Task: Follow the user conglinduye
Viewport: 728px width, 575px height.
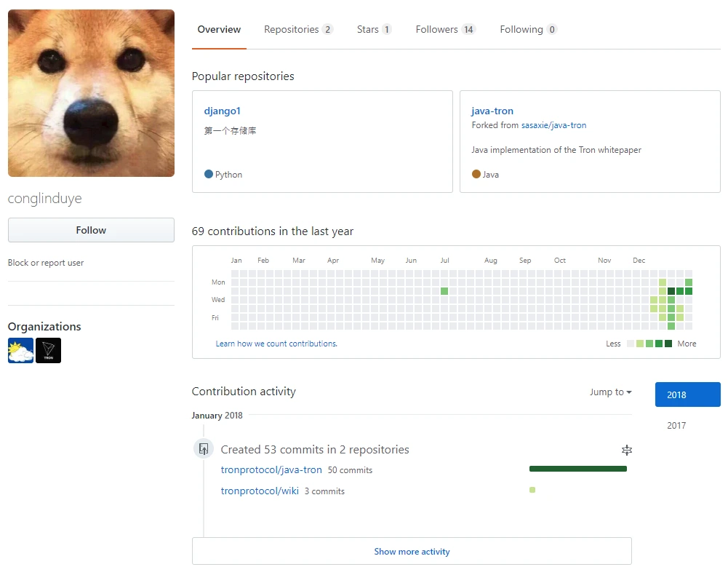Action: point(91,230)
